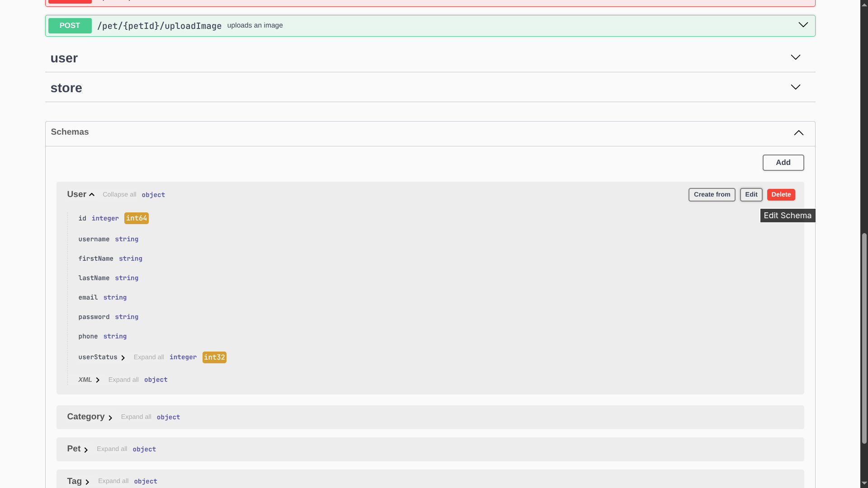Image resolution: width=868 pixels, height=488 pixels.
Task: Click the Schemas heading text
Action: point(70,132)
